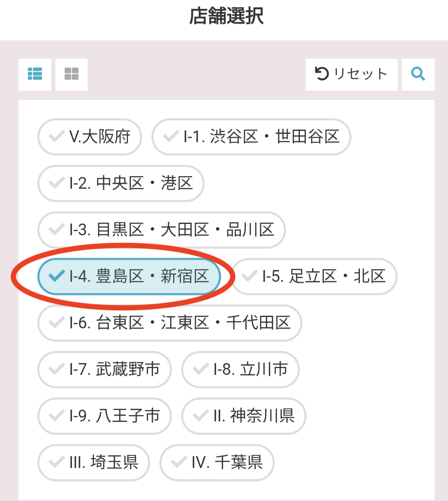Select the I-7. 武蔵野市 chip
448x501 pixels.
104,369
